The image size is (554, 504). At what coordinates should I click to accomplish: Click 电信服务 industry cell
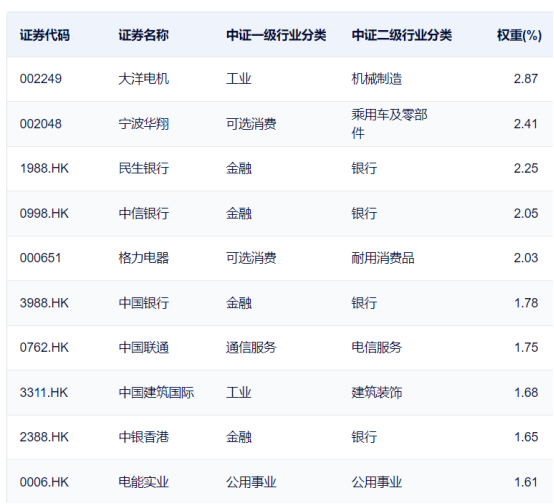tap(377, 347)
